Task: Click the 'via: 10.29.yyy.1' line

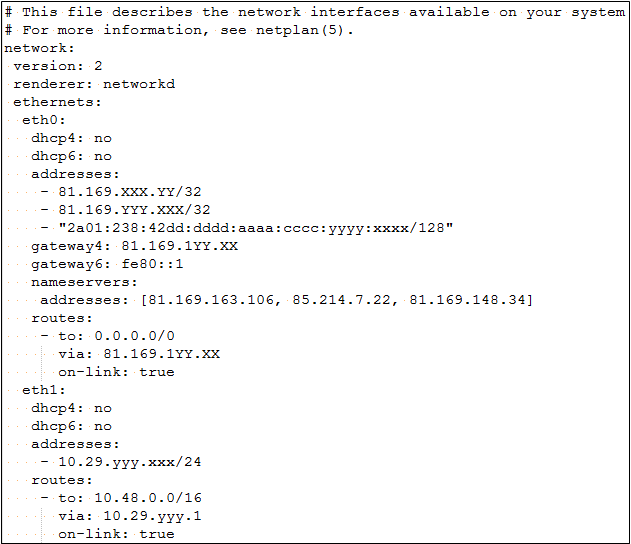Action: (130, 516)
